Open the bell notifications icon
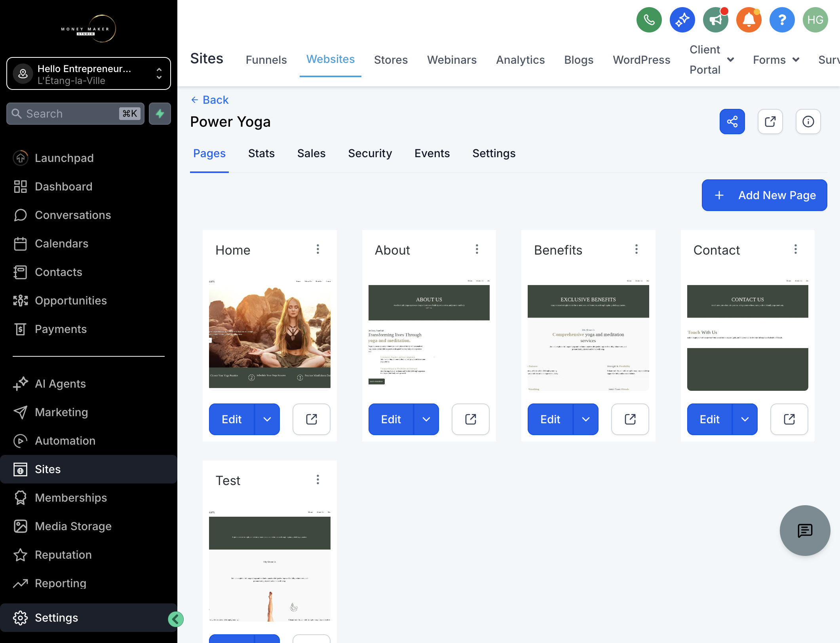This screenshot has width=840, height=643. pyautogui.click(x=749, y=20)
